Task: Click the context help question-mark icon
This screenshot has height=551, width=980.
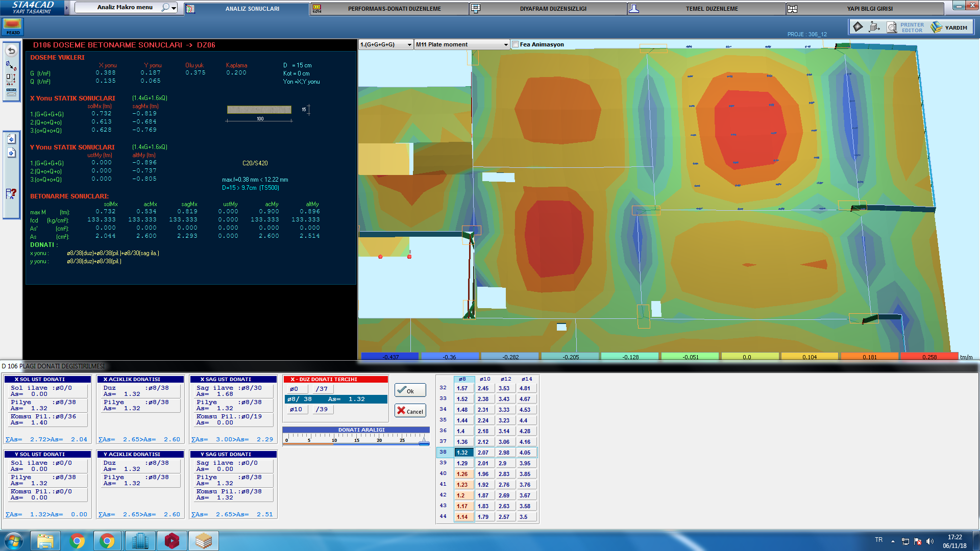Action: point(11,194)
